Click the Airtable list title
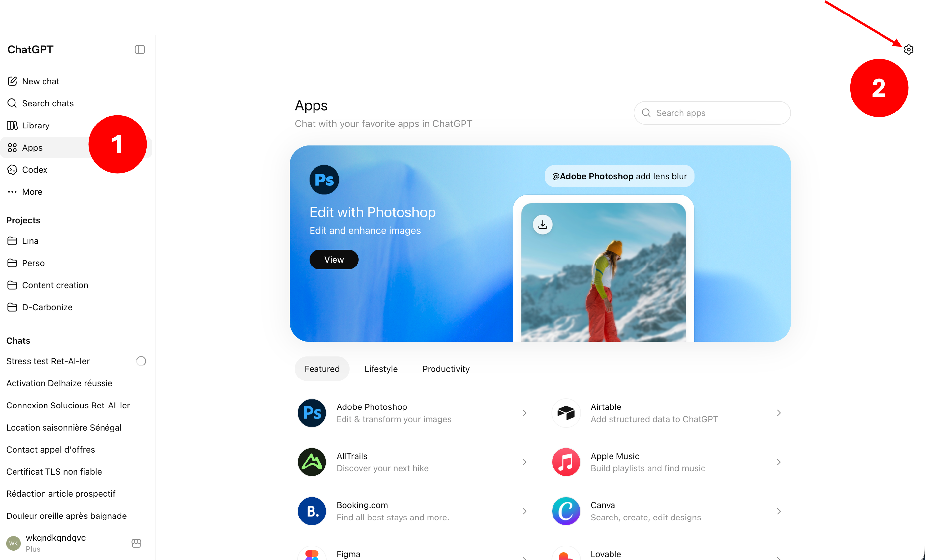The image size is (926, 560). point(606,407)
